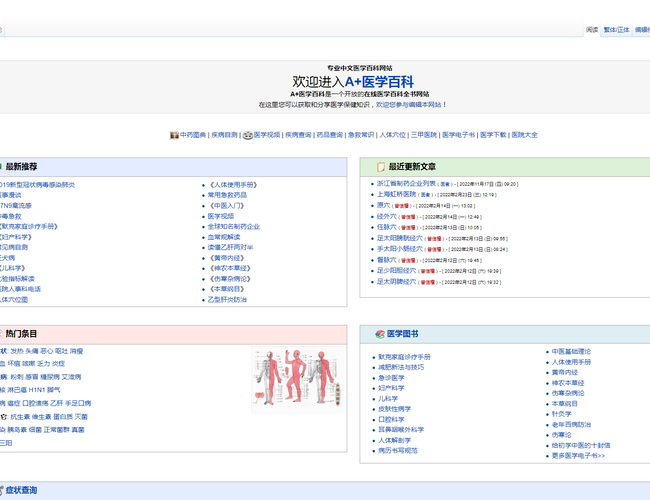The image size is (650, 500).
Task: Open 乙型肝炎防治 in 最新推荐 list
Action: (x=226, y=299)
